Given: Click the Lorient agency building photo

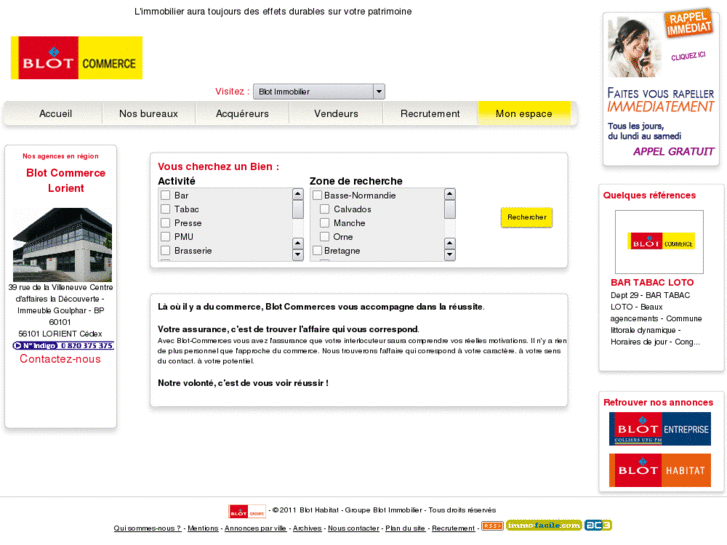Looking at the screenshot, I should coord(62,244).
